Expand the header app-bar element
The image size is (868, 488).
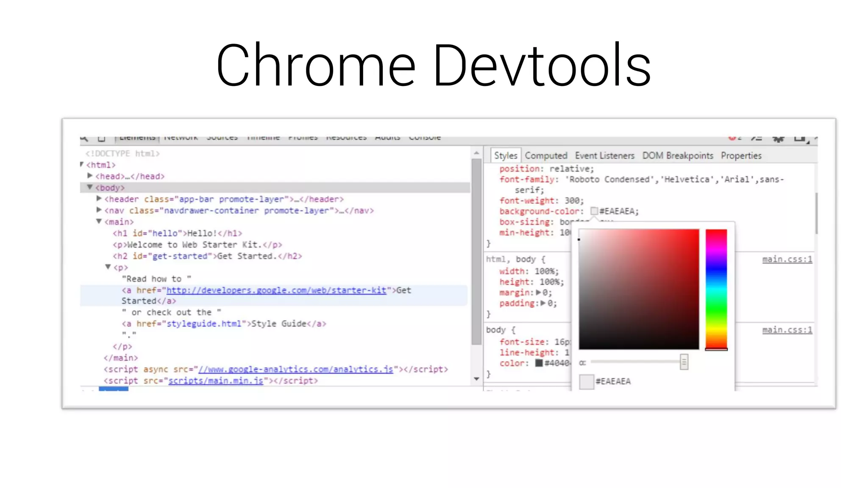click(x=99, y=198)
